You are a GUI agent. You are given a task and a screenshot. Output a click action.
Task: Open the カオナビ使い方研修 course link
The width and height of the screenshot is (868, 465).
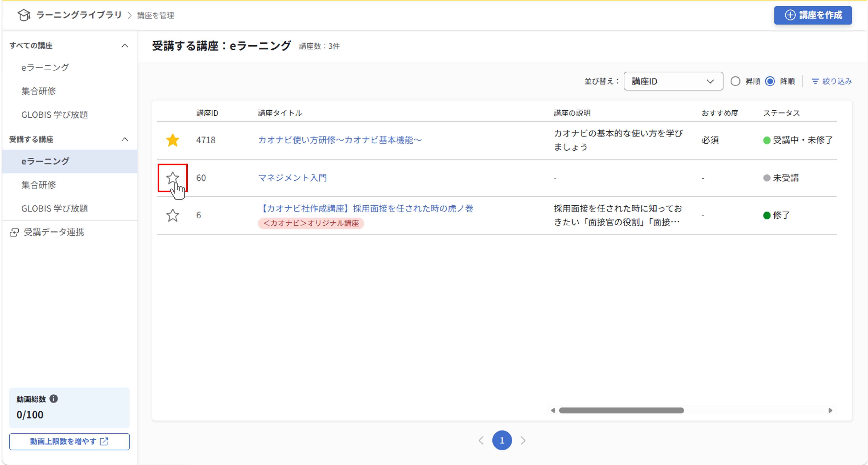coord(340,140)
